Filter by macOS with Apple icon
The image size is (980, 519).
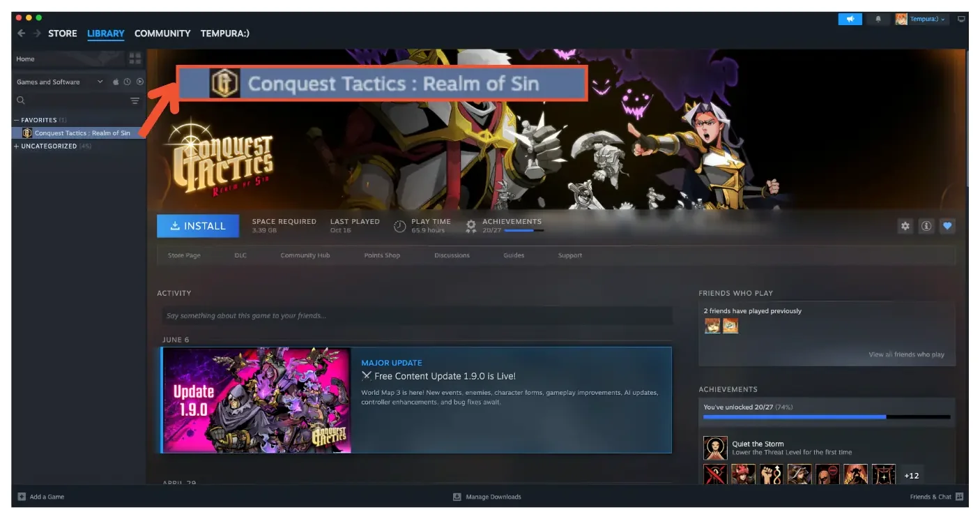116,82
